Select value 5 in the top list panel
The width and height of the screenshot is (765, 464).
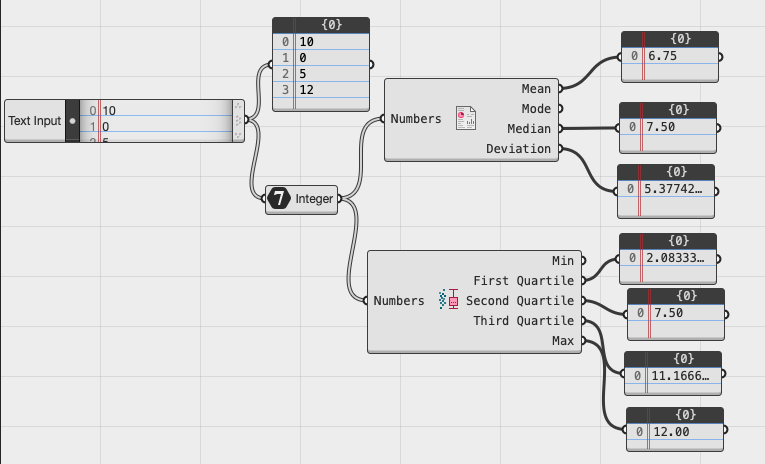click(302, 74)
